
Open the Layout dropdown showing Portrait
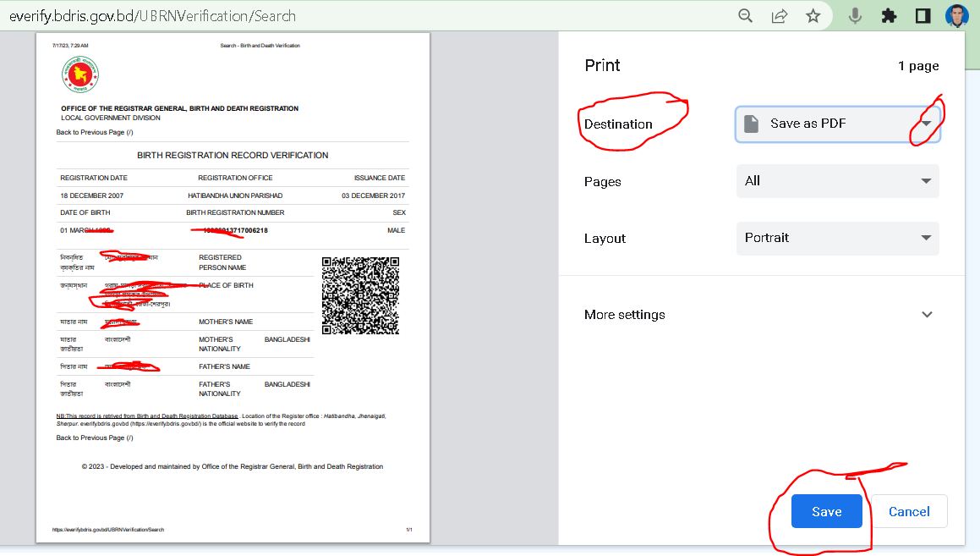click(837, 238)
